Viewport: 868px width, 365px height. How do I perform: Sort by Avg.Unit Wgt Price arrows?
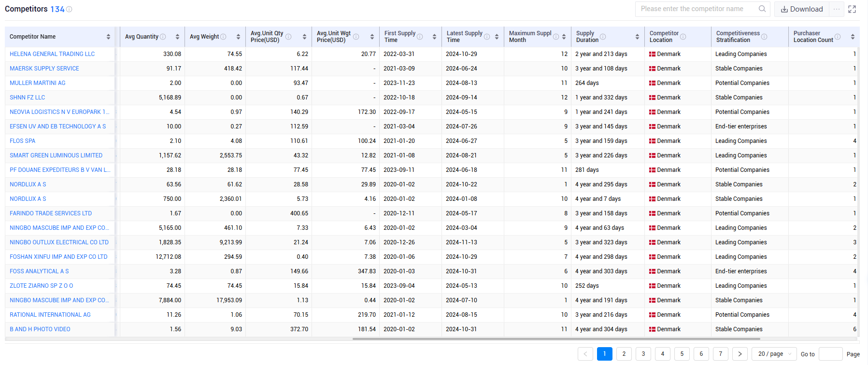(372, 37)
